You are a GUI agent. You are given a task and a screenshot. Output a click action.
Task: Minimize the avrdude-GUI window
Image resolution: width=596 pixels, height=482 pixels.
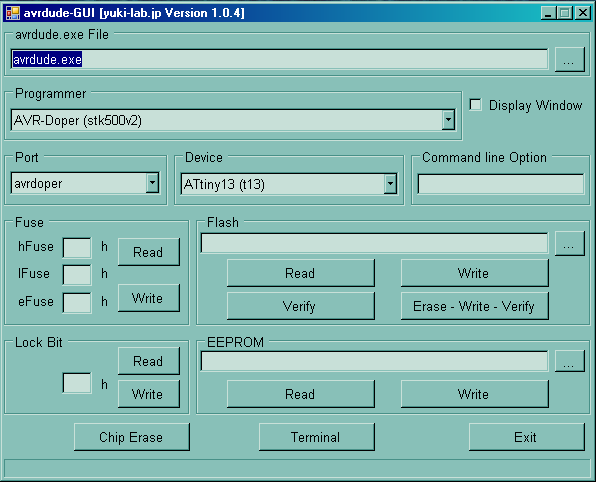pyautogui.click(x=548, y=13)
